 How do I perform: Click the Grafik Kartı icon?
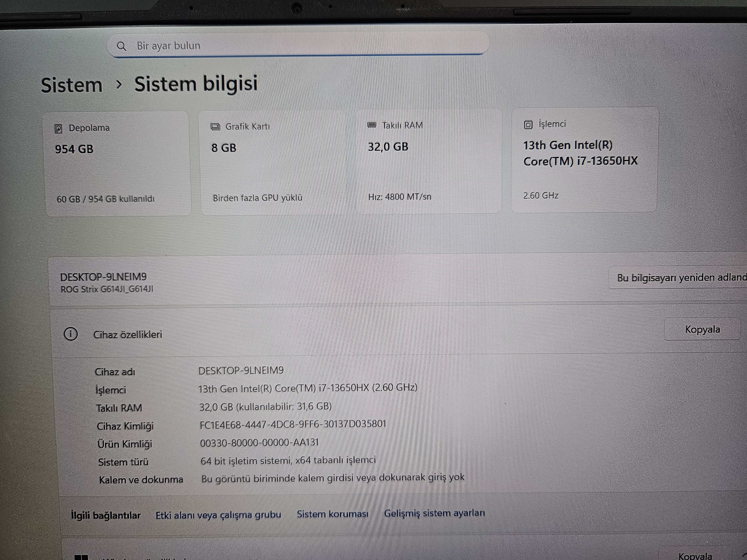coord(215,127)
